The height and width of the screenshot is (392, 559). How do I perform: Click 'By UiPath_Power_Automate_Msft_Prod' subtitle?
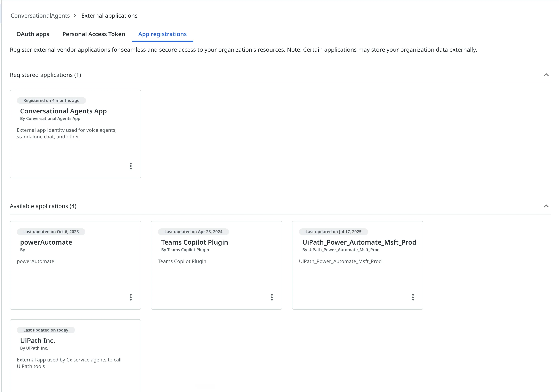[x=341, y=250]
